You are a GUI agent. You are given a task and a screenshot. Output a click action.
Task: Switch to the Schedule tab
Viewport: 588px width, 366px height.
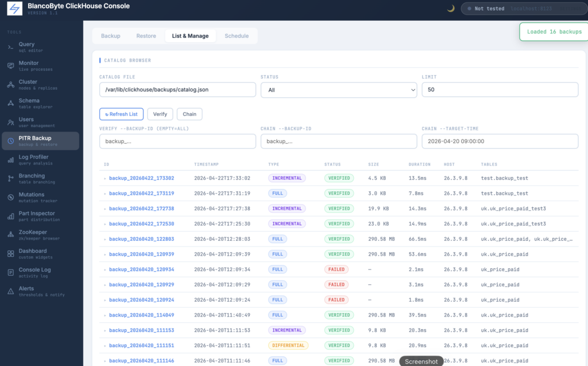pyautogui.click(x=237, y=36)
